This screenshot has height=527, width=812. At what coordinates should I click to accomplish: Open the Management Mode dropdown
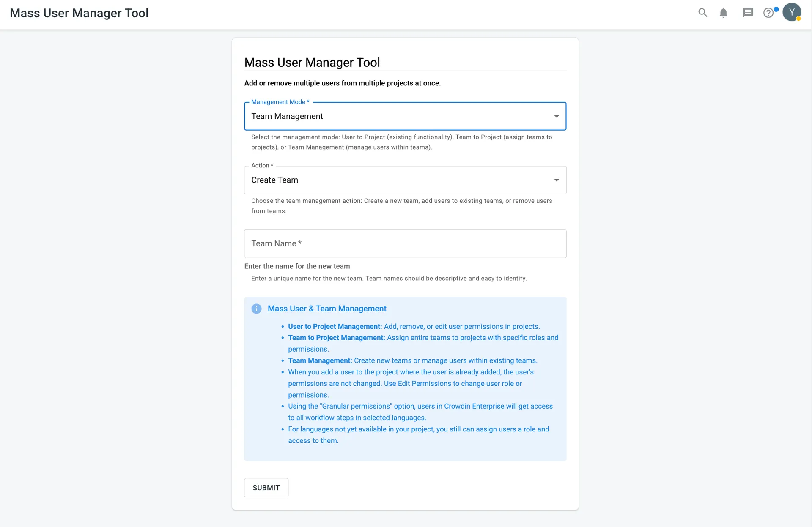405,116
